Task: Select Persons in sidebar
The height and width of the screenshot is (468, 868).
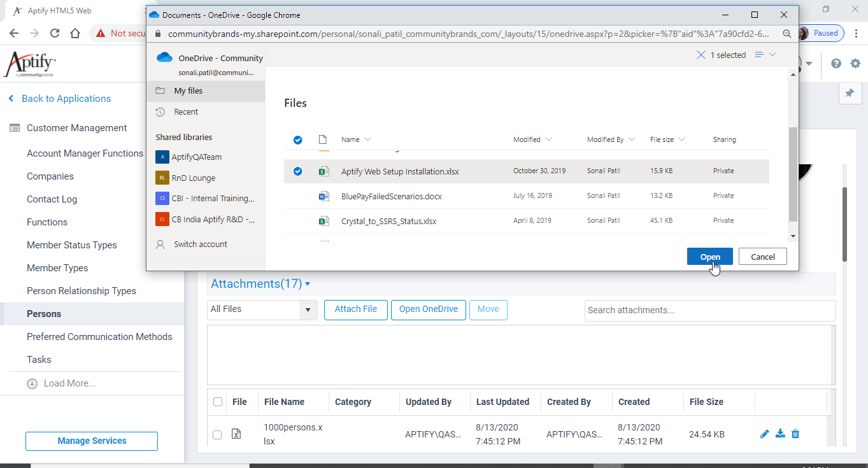Action: 44,314
